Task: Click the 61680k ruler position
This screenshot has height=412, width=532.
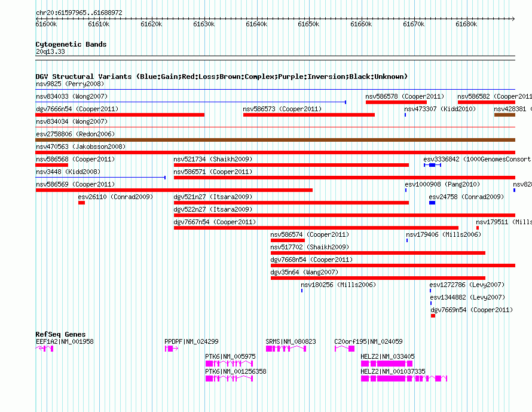Action: 466,24
